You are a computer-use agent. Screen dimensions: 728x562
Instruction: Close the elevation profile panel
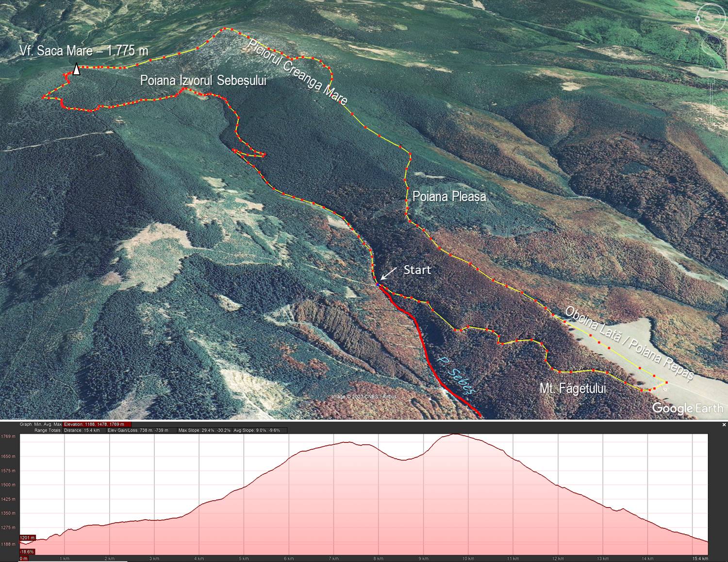coord(724,425)
